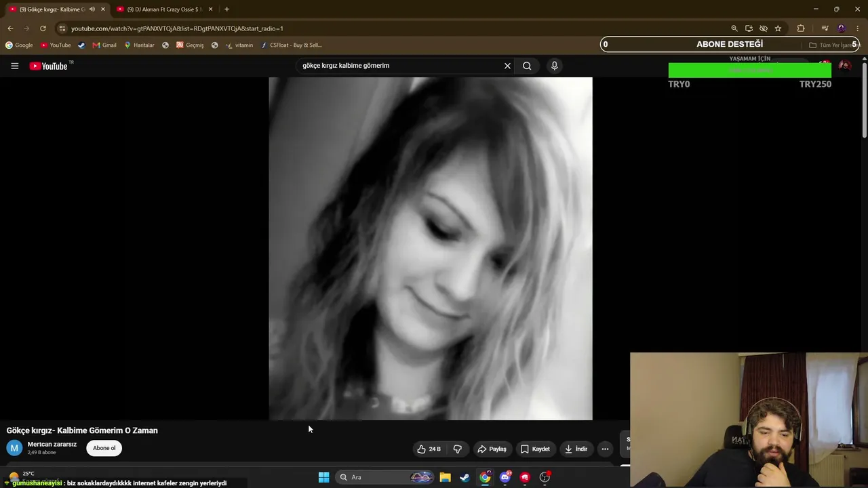This screenshot has height=488, width=868.
Task: Go back in browser history
Action: coord(10,28)
